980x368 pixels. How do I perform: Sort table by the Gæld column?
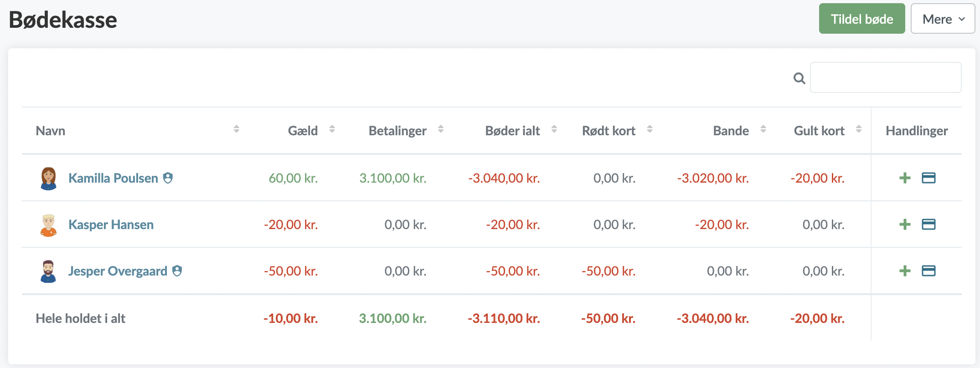tap(303, 131)
